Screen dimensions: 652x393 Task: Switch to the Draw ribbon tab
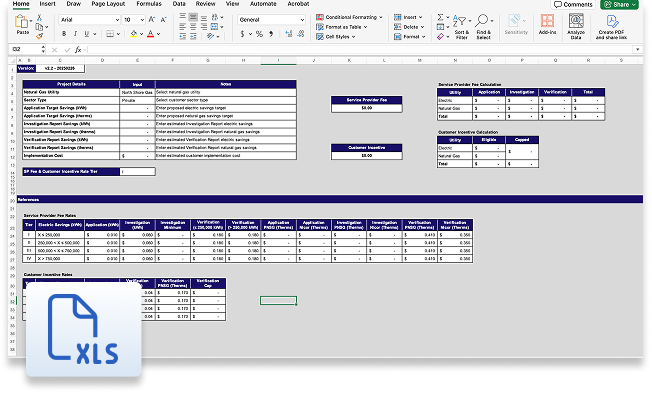pyautogui.click(x=74, y=4)
